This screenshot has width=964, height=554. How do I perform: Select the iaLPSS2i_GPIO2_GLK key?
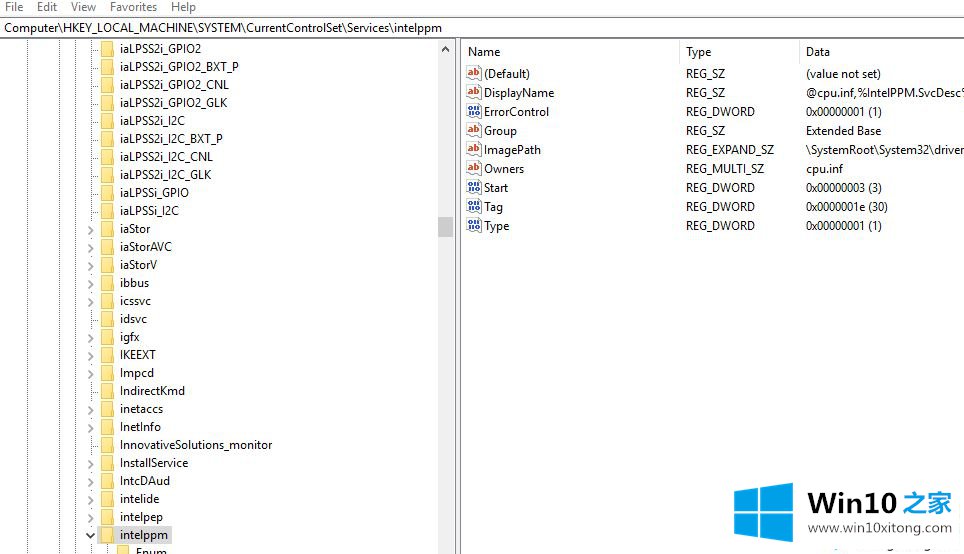[x=173, y=103]
